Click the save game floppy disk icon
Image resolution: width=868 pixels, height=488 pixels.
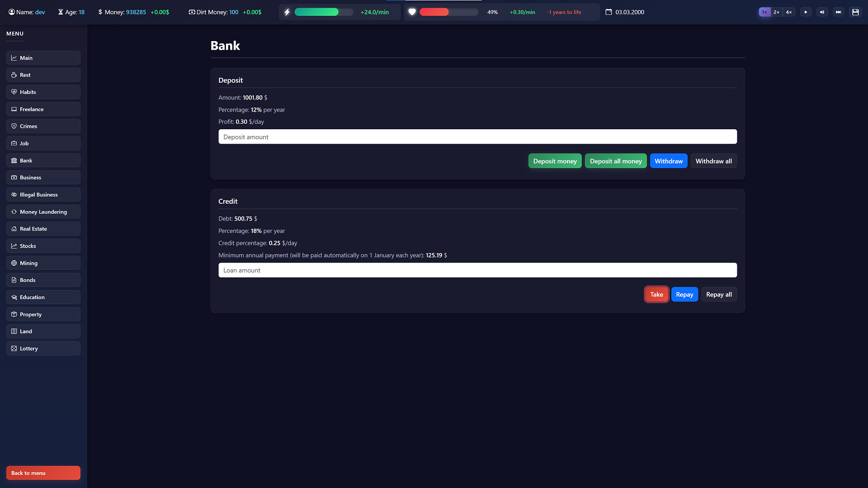855,12
